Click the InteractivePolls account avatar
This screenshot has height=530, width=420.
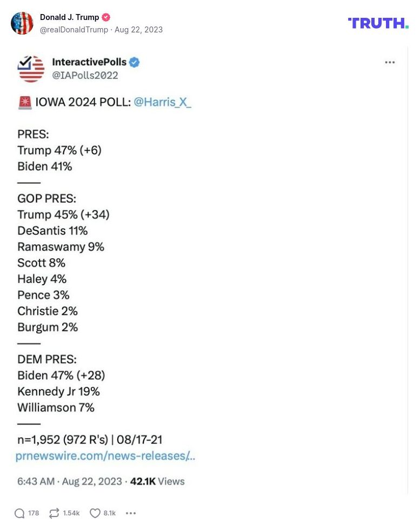[x=31, y=69]
